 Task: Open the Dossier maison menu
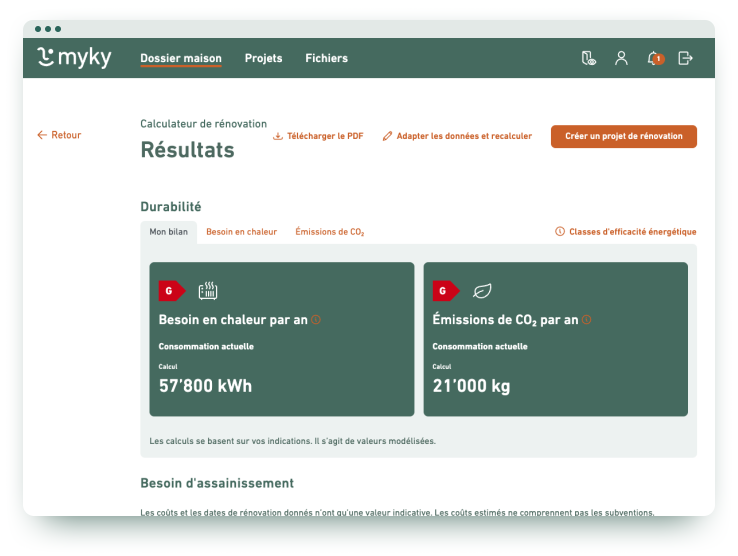coord(181,58)
